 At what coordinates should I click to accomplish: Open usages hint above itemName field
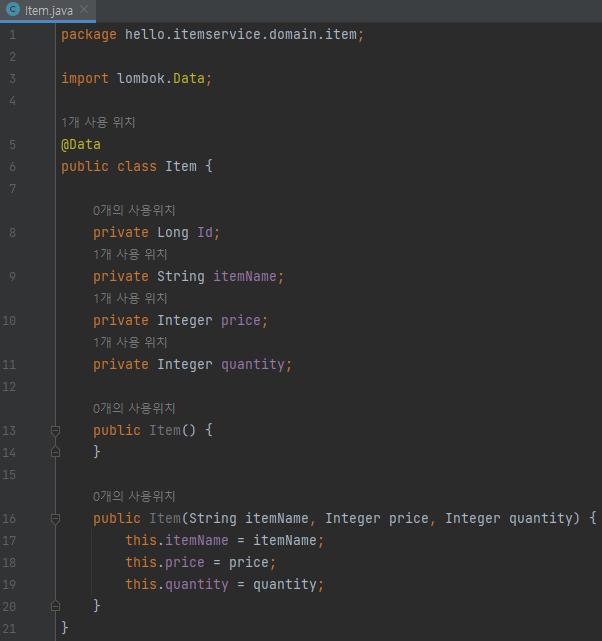[130, 254]
